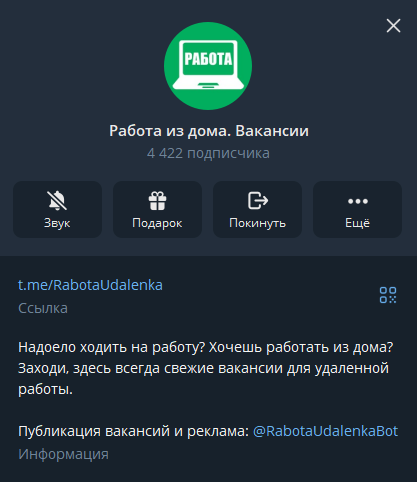Viewport: 417px width, 482px height.
Task: Show the channel QR code icon
Action: point(388,295)
